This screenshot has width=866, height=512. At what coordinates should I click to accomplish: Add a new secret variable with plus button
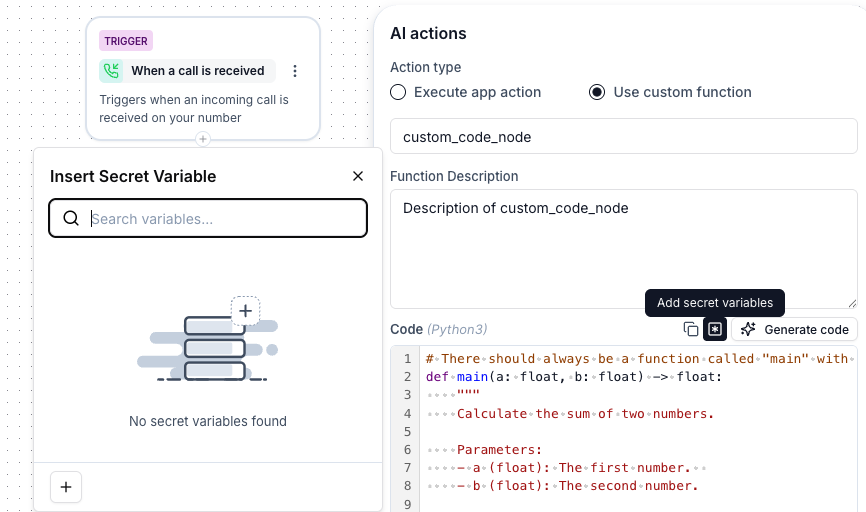[66, 487]
